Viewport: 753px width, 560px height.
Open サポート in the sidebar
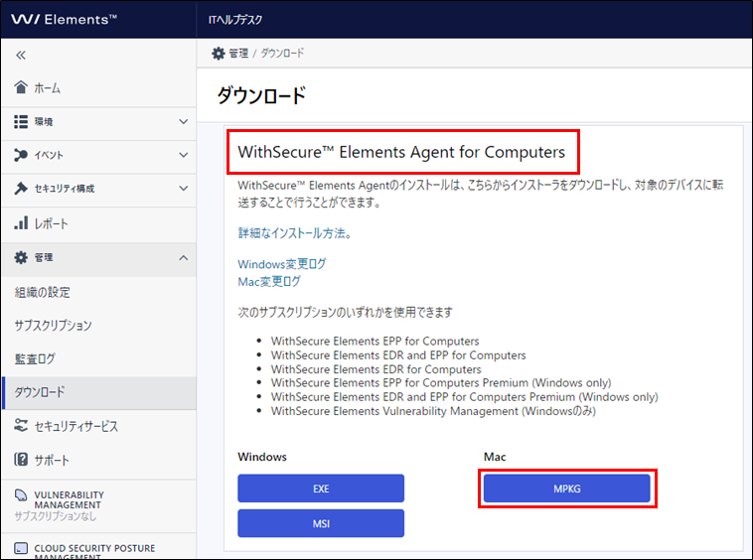[x=98, y=460]
